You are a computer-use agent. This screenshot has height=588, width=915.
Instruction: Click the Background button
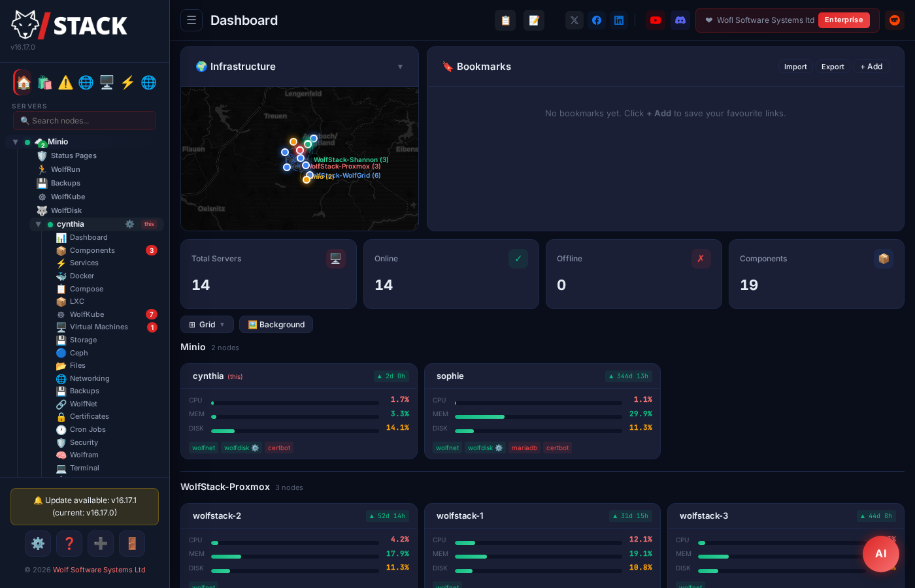point(276,325)
